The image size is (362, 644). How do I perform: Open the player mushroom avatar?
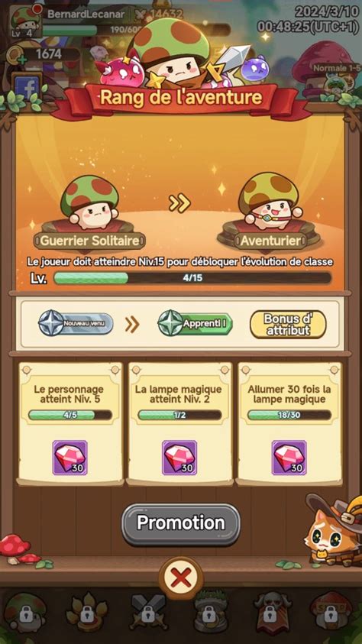tap(25, 21)
